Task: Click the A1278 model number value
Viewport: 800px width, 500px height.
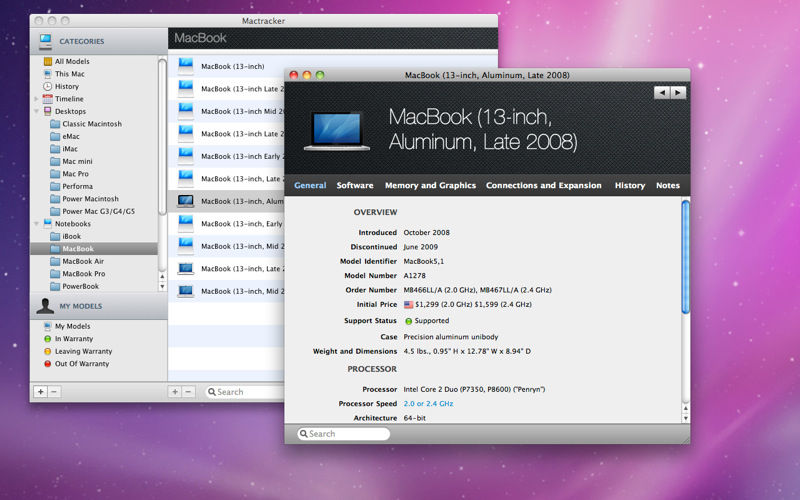Action: pos(414,276)
